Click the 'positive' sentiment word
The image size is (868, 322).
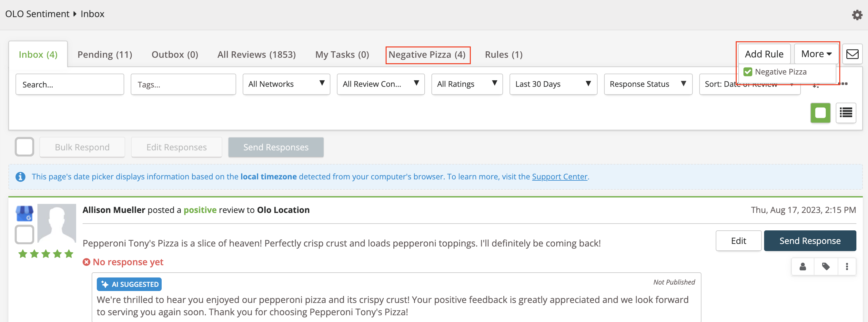tap(200, 210)
